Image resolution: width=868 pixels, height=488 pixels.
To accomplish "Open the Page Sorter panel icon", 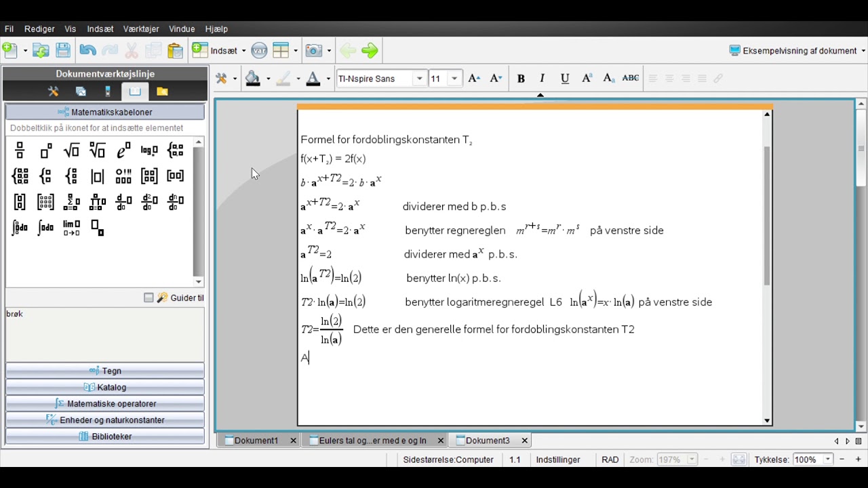I will pyautogui.click(x=81, y=91).
